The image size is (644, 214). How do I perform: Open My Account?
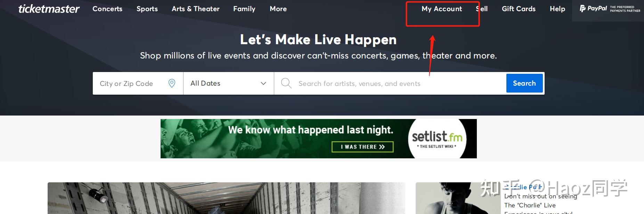442,9
